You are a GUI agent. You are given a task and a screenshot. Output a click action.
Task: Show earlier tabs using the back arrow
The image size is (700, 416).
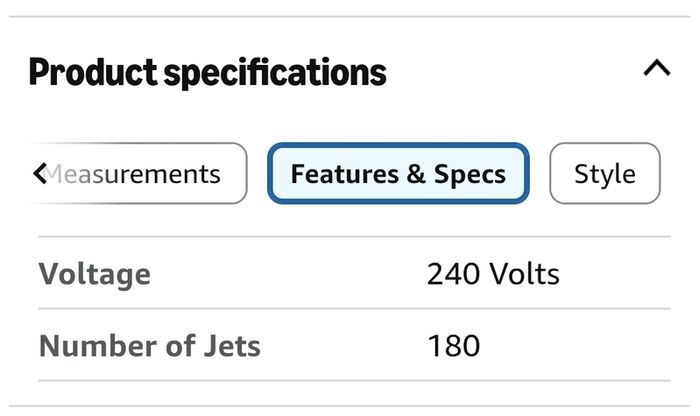point(40,173)
